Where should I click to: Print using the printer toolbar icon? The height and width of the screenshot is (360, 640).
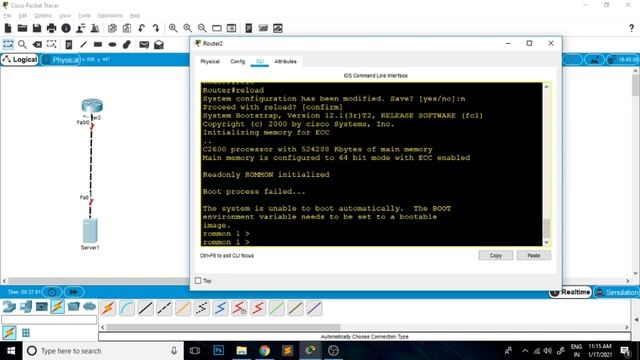click(51, 28)
